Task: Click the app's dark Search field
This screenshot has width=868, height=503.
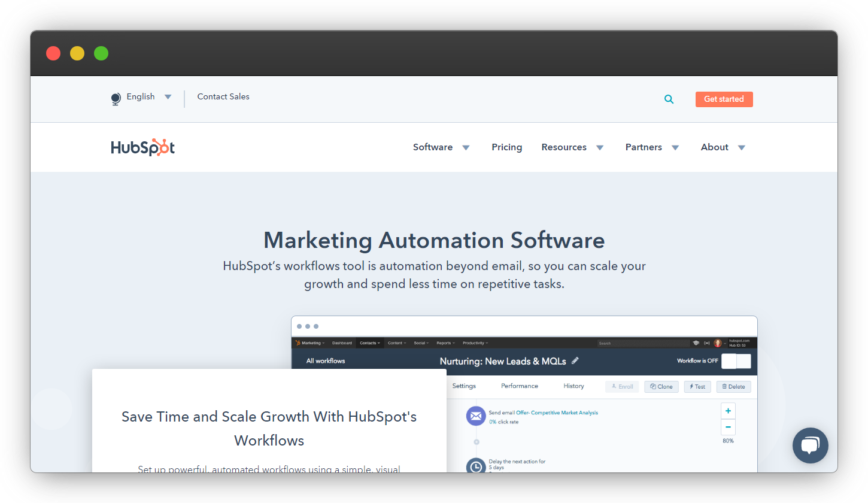Action: pyautogui.click(x=644, y=343)
